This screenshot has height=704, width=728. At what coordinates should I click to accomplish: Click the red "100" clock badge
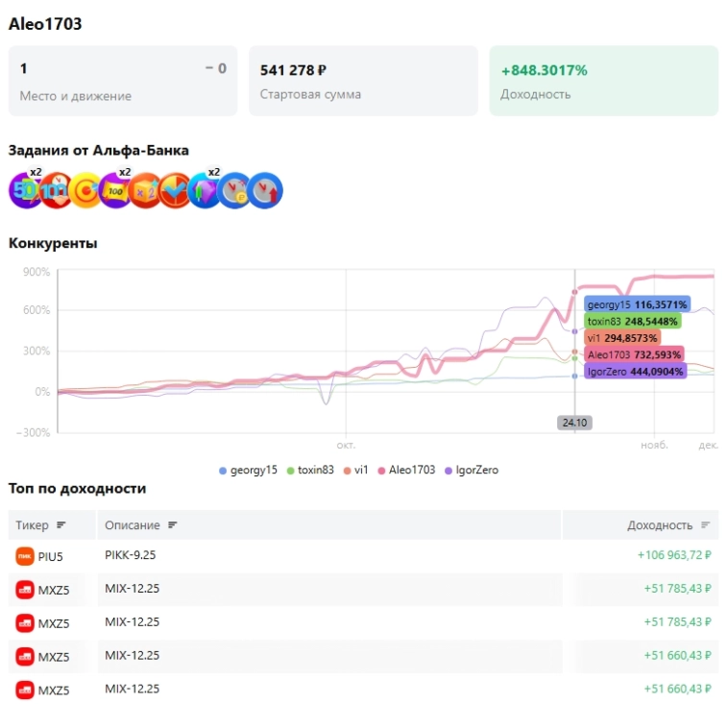[x=56, y=190]
